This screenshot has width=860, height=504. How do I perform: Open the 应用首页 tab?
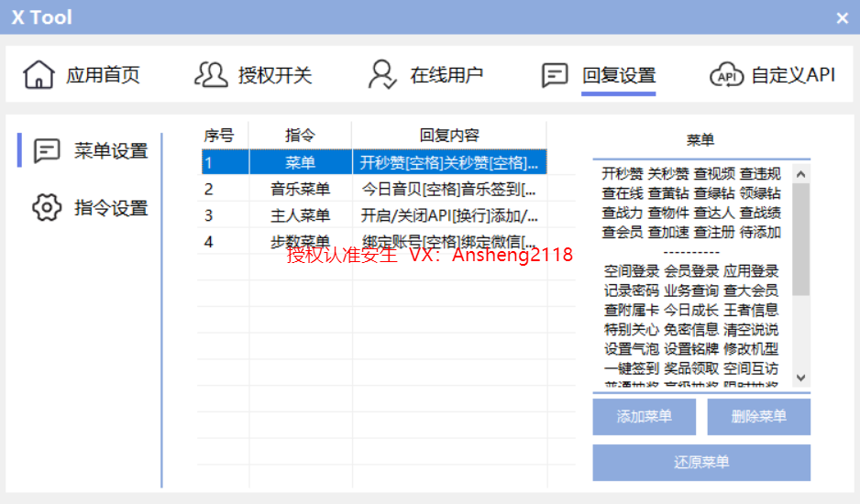pyautogui.click(x=82, y=74)
